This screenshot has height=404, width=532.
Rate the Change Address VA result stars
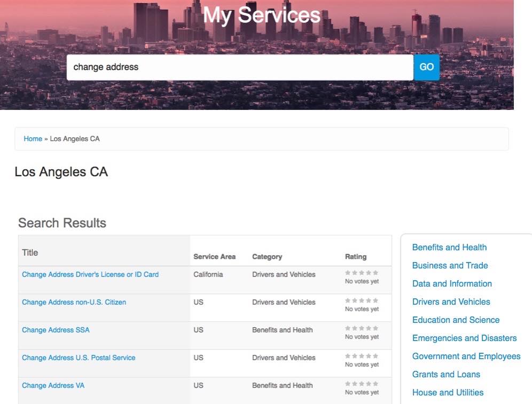361,384
